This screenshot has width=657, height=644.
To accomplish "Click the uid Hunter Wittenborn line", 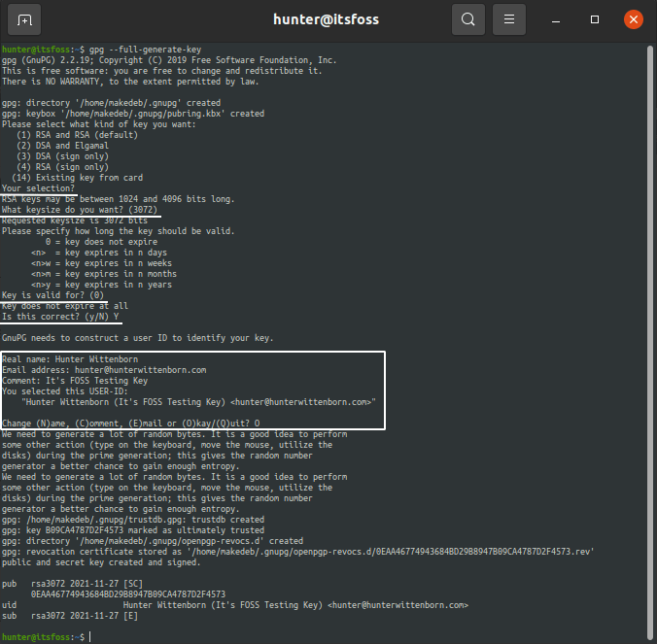I will click(235, 605).
